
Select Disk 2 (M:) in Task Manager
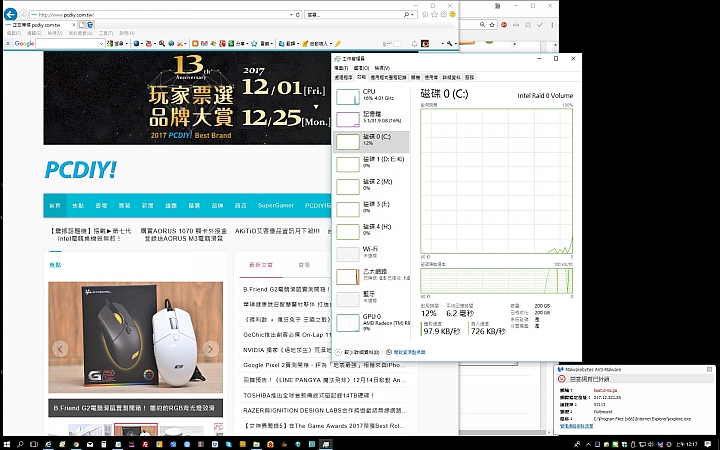[371, 186]
